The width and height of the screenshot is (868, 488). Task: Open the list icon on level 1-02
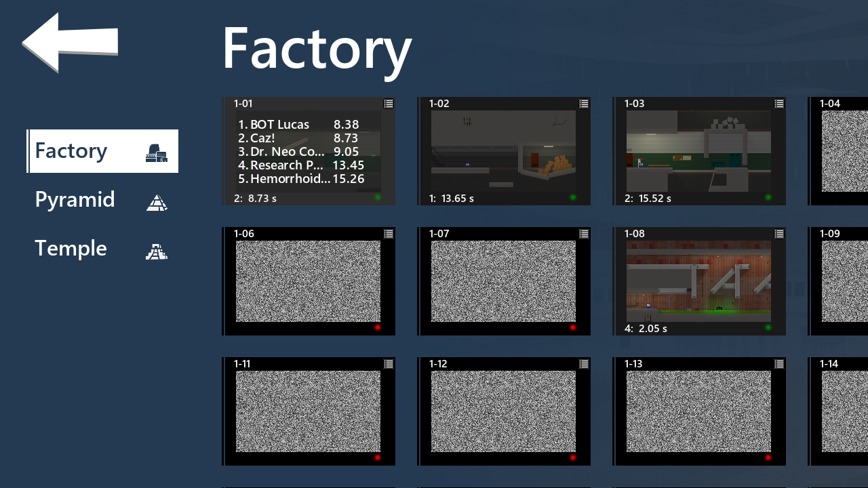click(x=584, y=104)
